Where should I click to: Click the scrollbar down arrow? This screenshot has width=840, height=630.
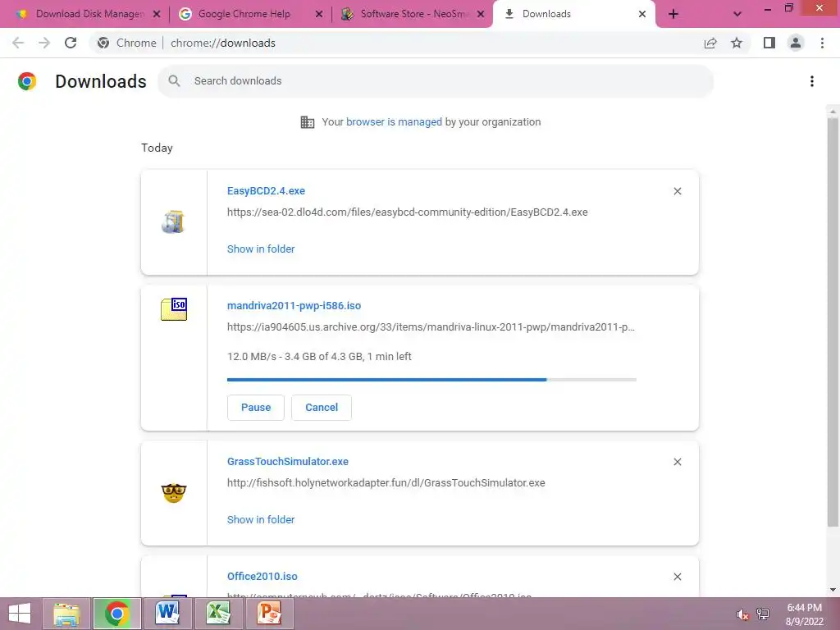(833, 590)
